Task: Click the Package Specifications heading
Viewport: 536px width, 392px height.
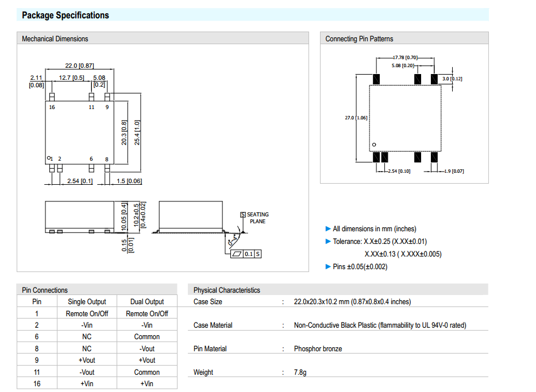Action: (65, 15)
